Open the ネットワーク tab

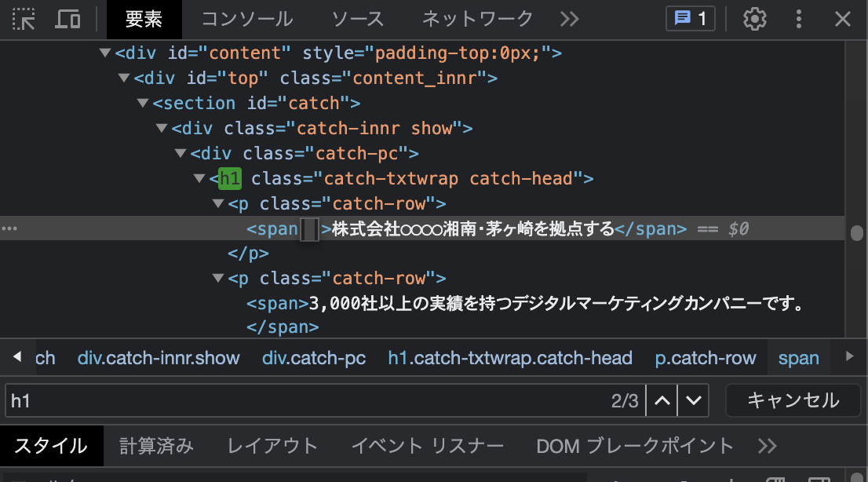[476, 19]
